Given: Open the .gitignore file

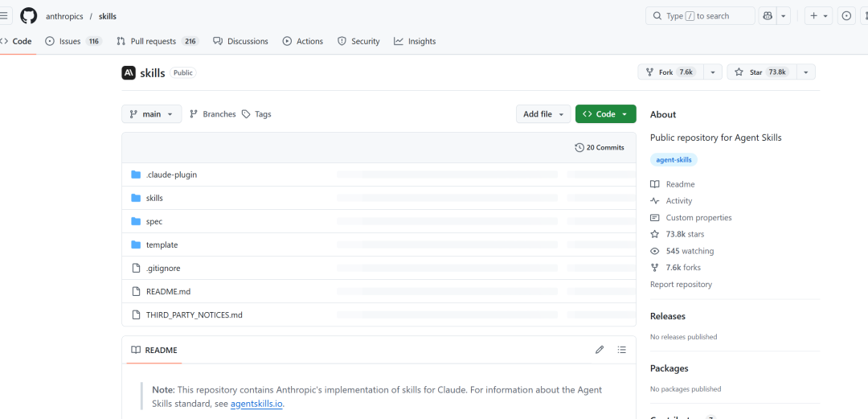Looking at the screenshot, I should coord(163,269).
